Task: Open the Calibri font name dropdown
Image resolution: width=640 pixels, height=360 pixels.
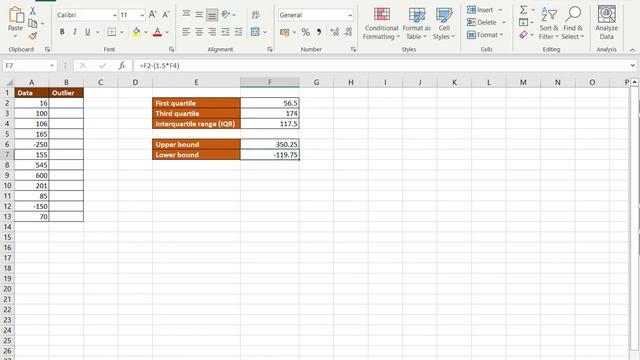Action: (115, 15)
